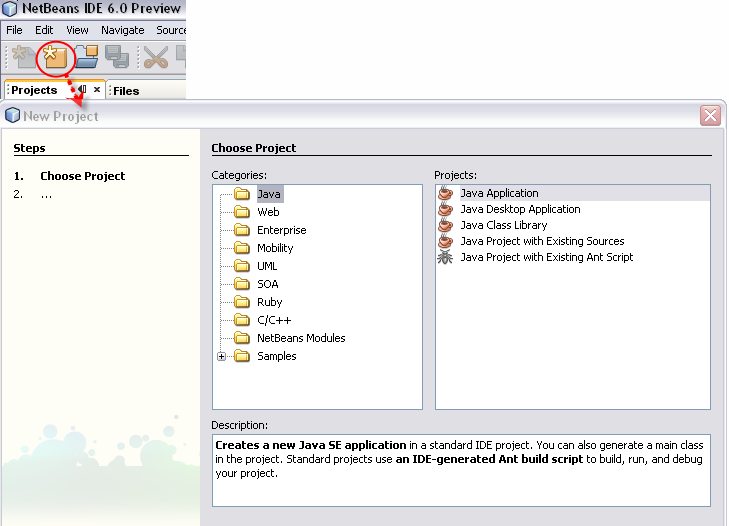Click the Enterprise category folder icon
The width and height of the screenshot is (729, 526).
click(x=242, y=230)
